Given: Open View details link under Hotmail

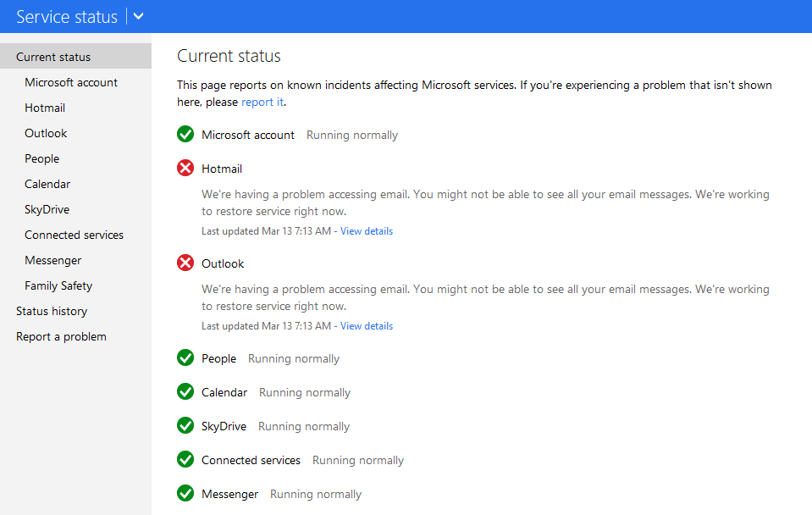Looking at the screenshot, I should [x=367, y=231].
